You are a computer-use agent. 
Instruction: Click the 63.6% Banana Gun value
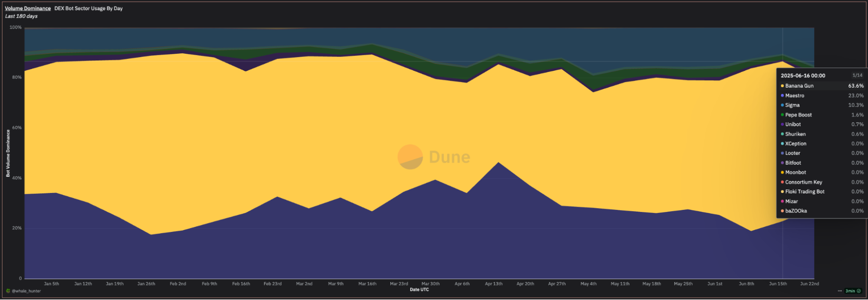point(856,86)
